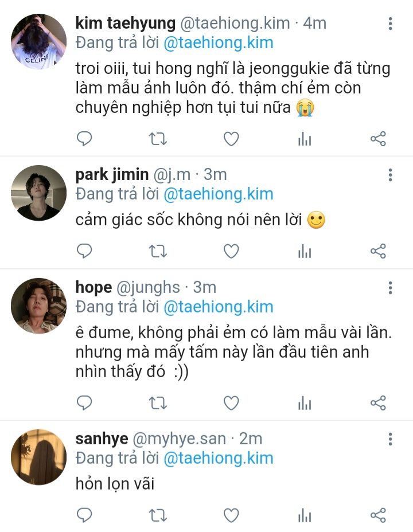Open @taehiong.kim link in sanhye's reply
Image resolution: width=413 pixels, height=532 pixels.
click(218, 458)
